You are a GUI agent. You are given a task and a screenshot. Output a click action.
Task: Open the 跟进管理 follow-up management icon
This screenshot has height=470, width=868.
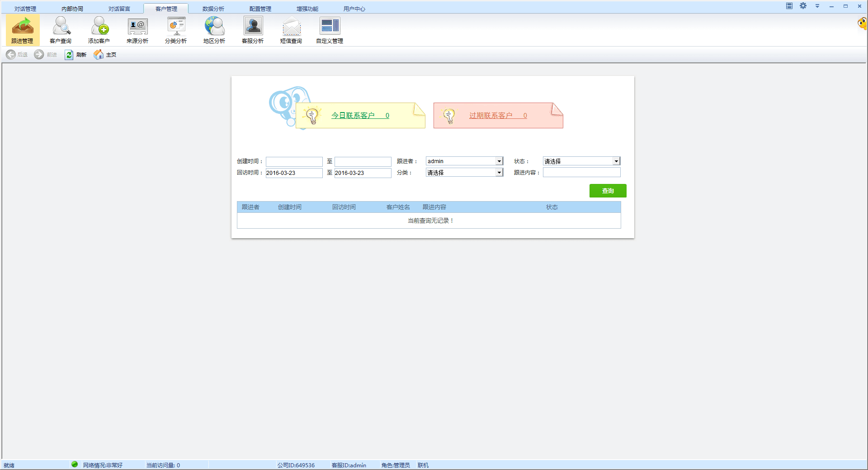click(x=23, y=30)
